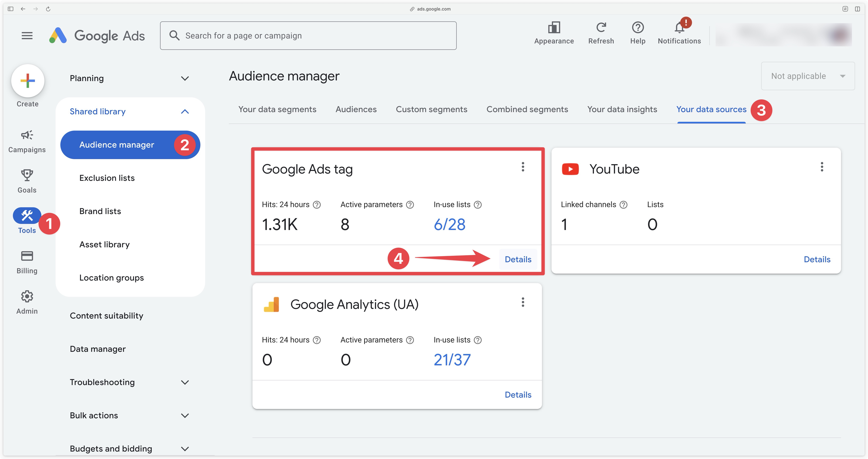The image size is (868, 459).
Task: Open YouTube card three-dot menu
Action: [822, 167]
